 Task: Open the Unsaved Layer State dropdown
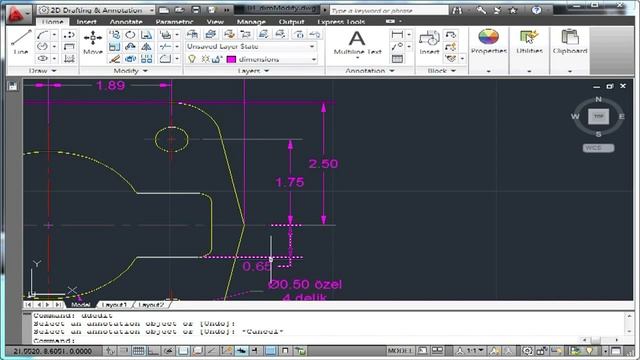tap(251, 47)
